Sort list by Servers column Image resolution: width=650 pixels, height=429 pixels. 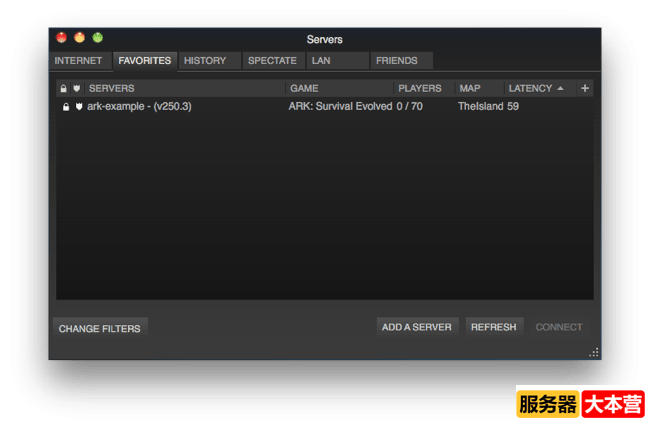185,88
